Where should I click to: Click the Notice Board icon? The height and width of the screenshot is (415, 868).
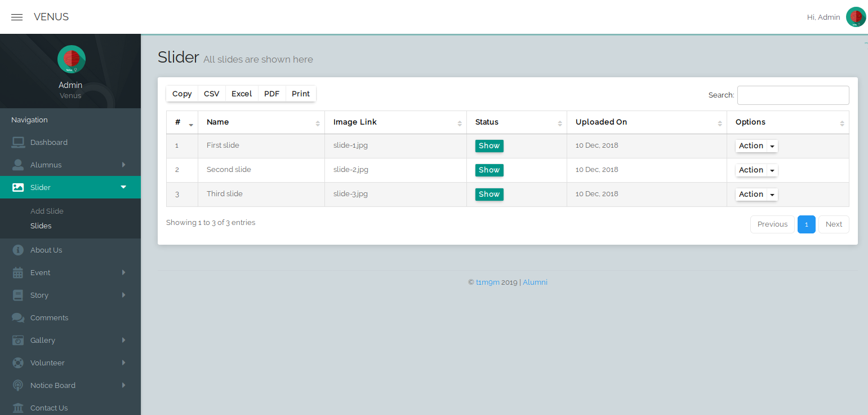pyautogui.click(x=17, y=385)
